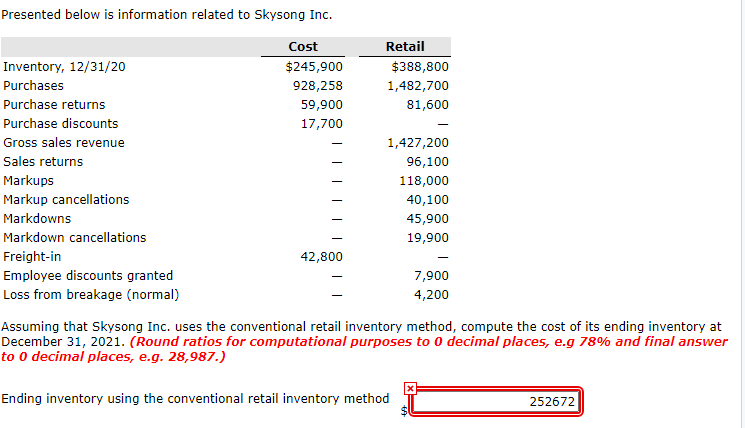The image size is (745, 428).
Task: Click the 59,900 purchase returns cost
Action: pyautogui.click(x=321, y=105)
